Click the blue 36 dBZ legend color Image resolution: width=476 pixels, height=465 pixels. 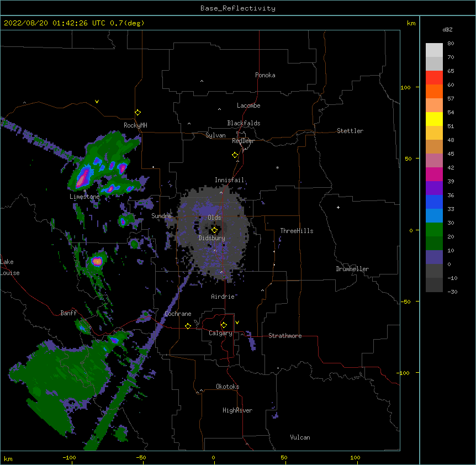(x=434, y=202)
